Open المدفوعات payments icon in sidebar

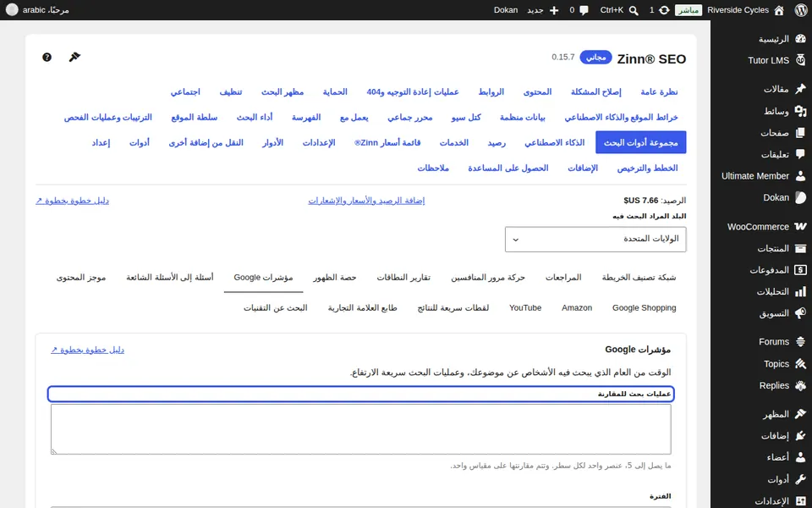(x=801, y=270)
